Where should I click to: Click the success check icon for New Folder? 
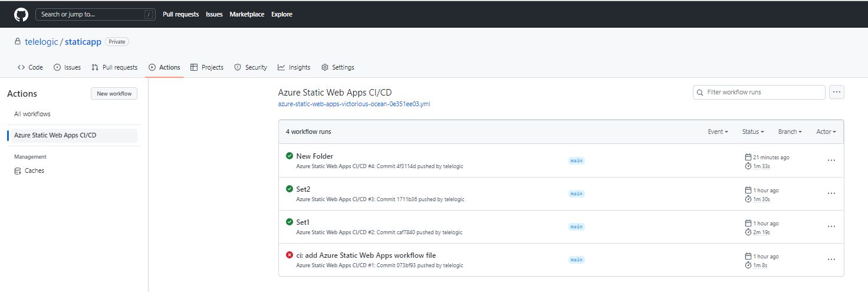pyautogui.click(x=290, y=156)
